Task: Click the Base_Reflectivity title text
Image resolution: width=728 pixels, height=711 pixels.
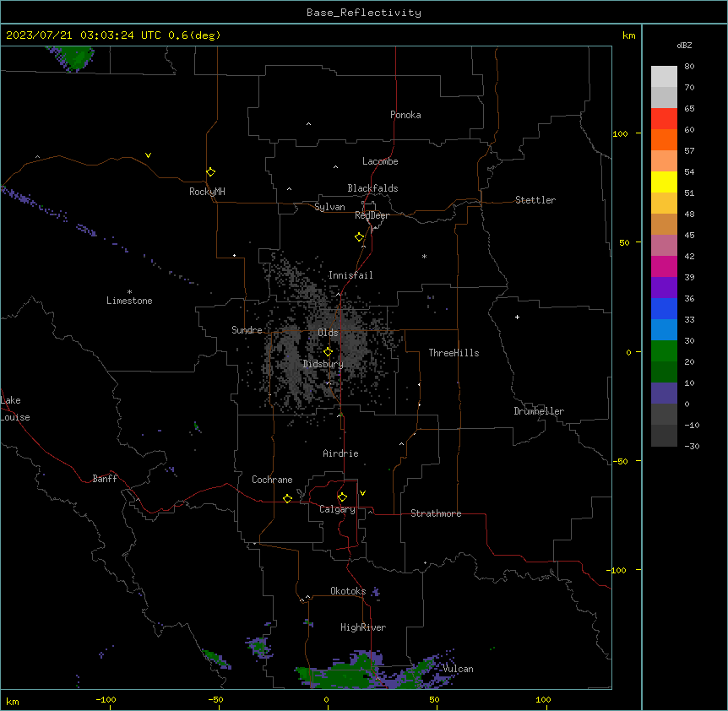Action: coord(364,13)
